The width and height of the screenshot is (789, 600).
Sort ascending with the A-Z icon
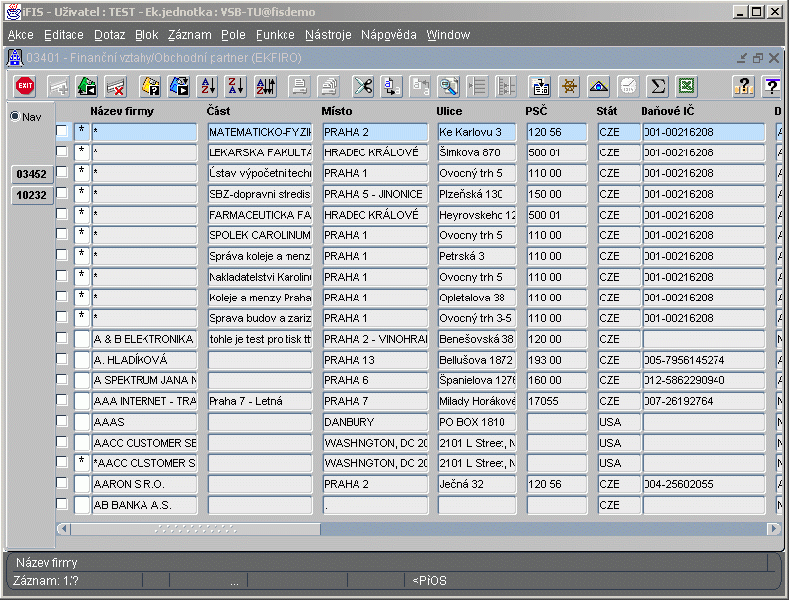pos(208,86)
